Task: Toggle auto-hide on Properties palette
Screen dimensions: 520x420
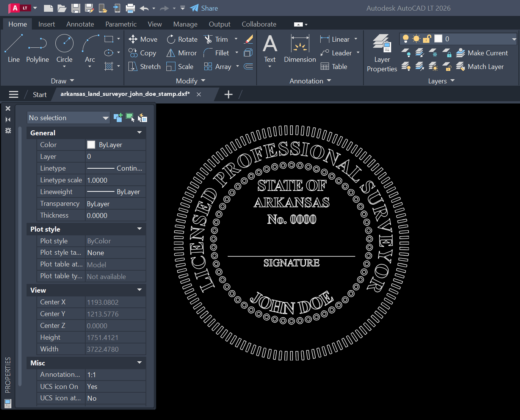Action: click(8, 119)
